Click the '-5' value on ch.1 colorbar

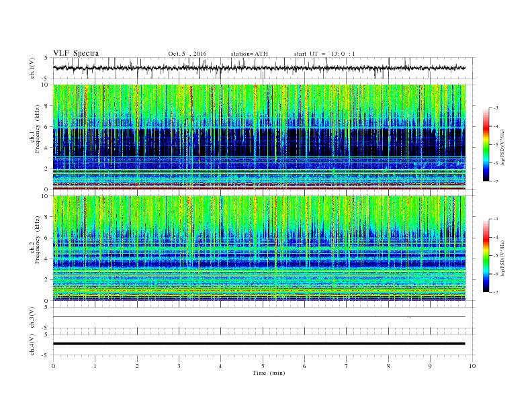(x=496, y=145)
